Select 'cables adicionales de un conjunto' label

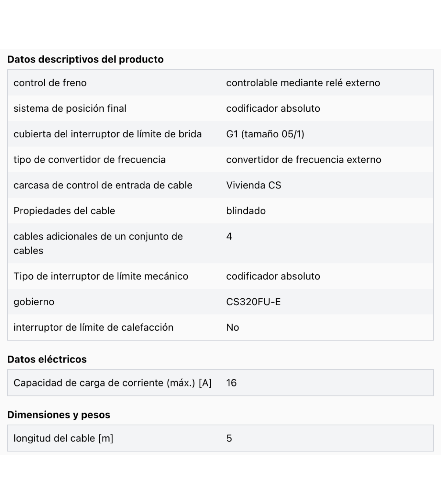coord(98,237)
